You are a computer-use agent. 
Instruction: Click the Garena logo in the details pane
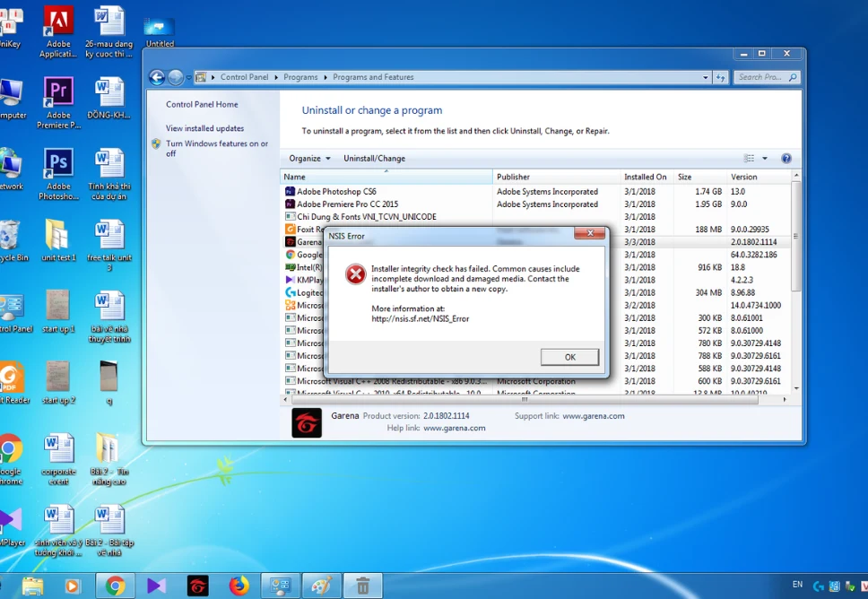(307, 423)
